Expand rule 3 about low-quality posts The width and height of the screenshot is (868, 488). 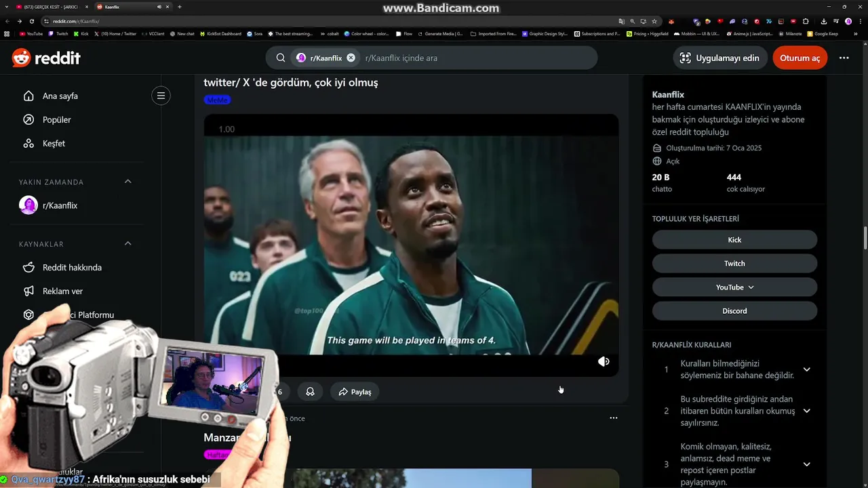coord(806,464)
